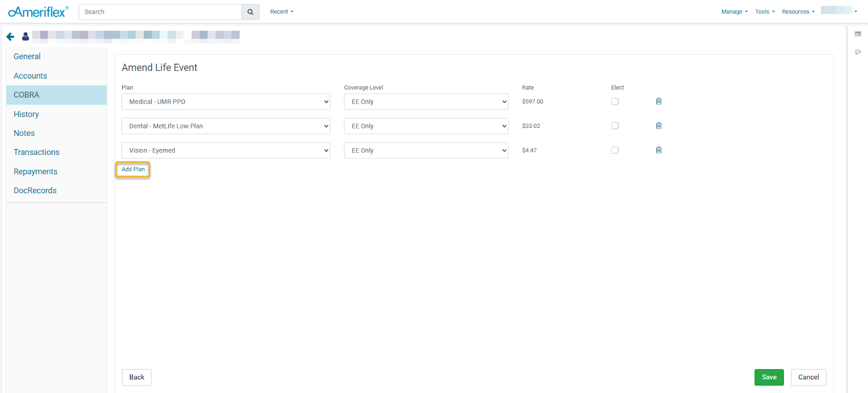This screenshot has height=393, width=868.
Task: Click the Add Plan button
Action: pos(133,170)
